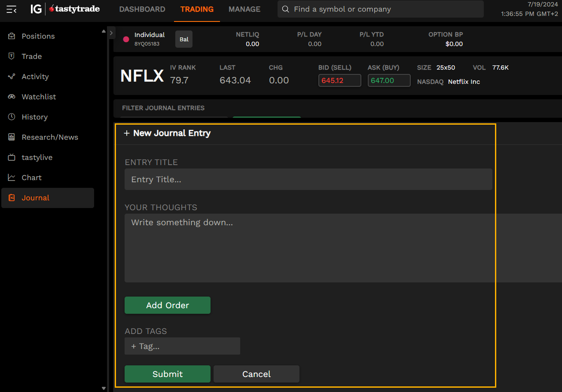Switch to the TRADING tab
Screen dimensions: 562x392
pyautogui.click(x=197, y=9)
